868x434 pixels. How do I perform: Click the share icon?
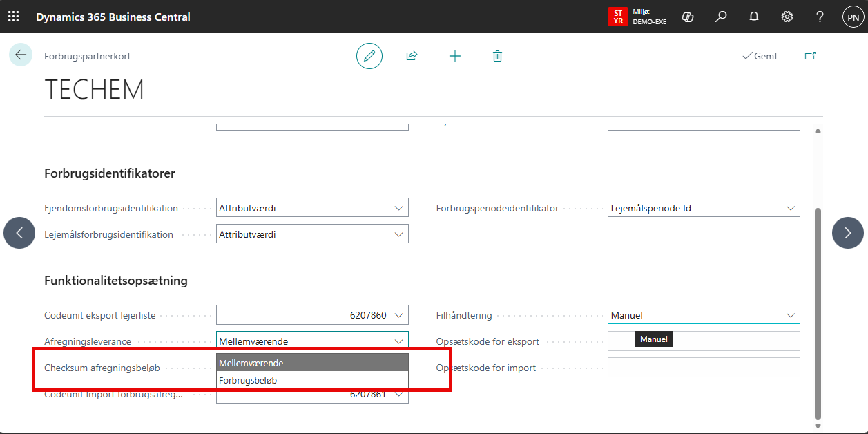click(x=412, y=56)
